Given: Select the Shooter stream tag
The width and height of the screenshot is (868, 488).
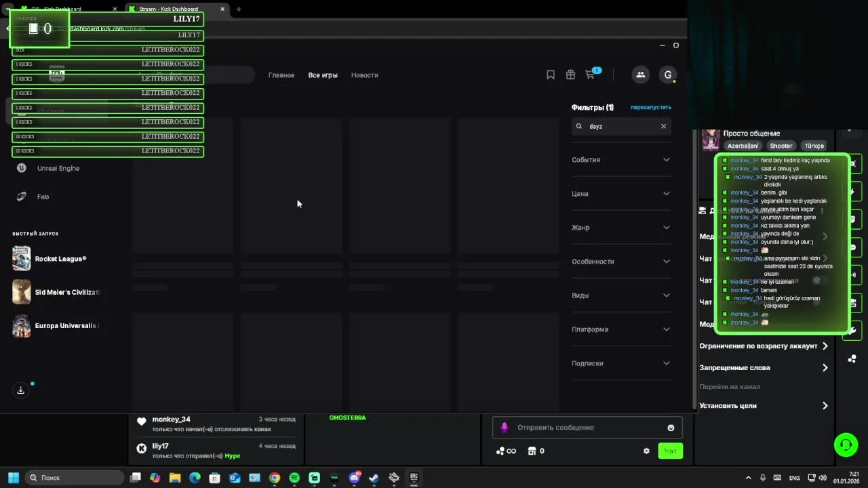Looking at the screenshot, I should (781, 146).
